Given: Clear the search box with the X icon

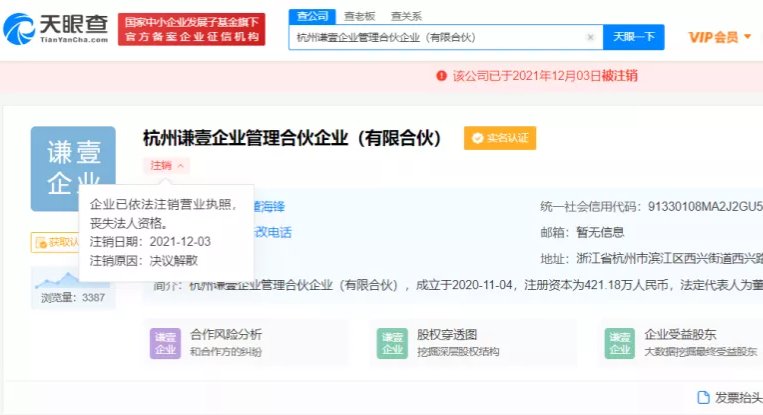Looking at the screenshot, I should pyautogui.click(x=590, y=37).
